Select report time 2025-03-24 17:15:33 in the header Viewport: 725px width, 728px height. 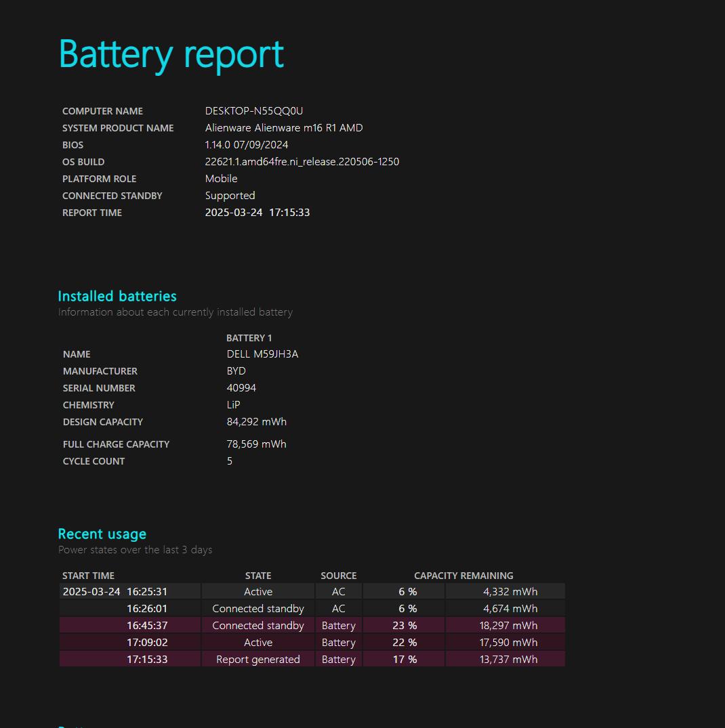257,213
